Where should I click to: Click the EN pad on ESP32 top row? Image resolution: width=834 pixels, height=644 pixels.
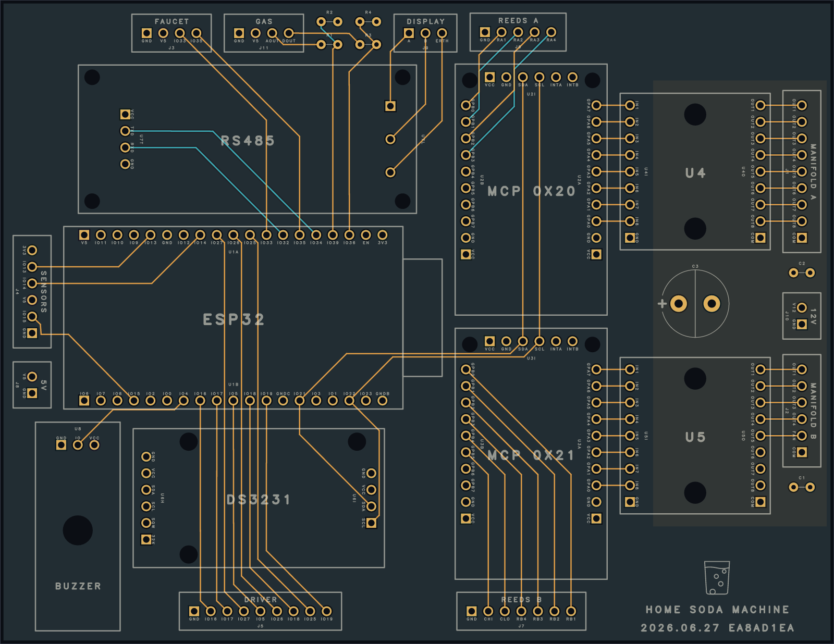366,235
